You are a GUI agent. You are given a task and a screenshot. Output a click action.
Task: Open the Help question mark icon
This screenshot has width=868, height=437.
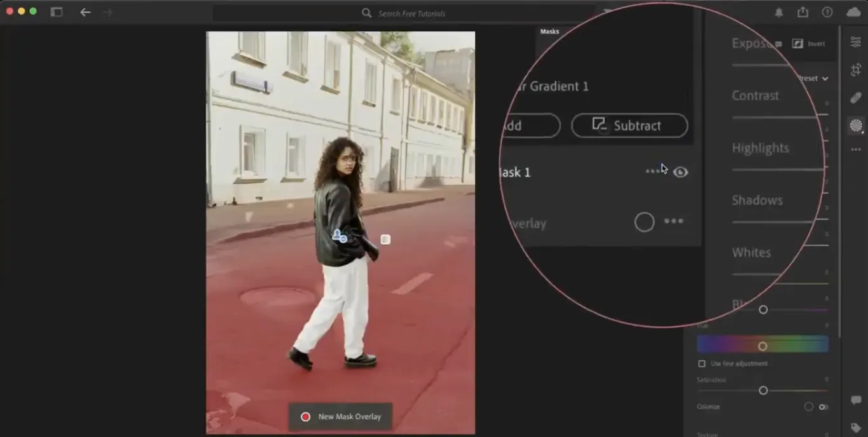(x=827, y=13)
